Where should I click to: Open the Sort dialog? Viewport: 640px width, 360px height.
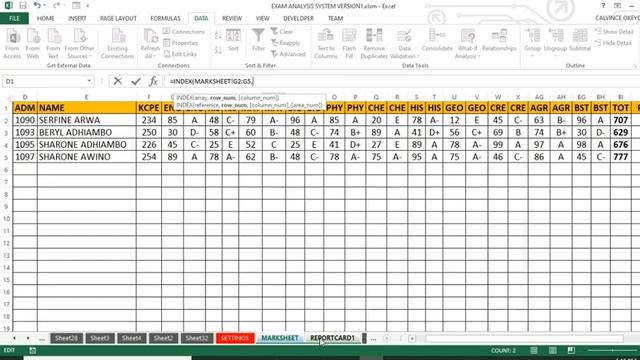[233, 40]
